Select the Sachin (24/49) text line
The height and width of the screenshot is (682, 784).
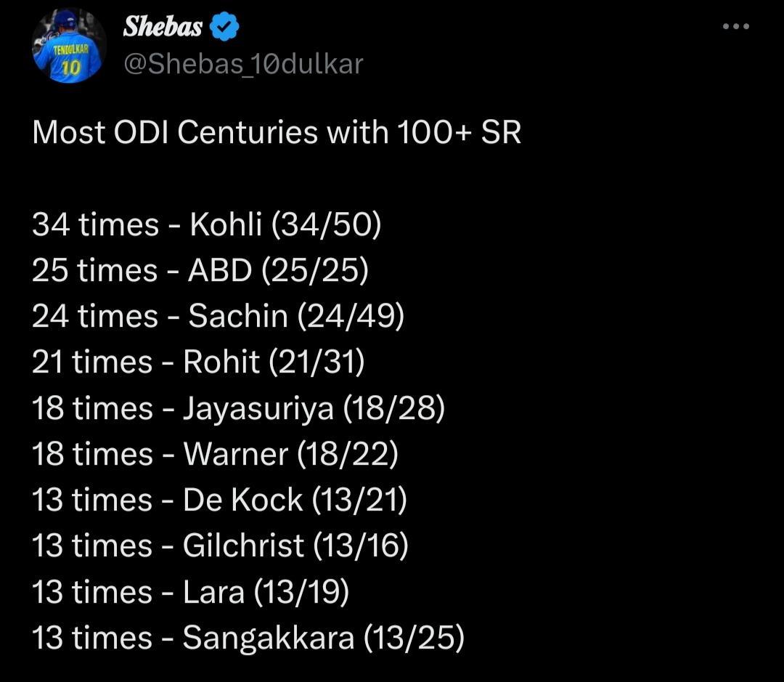(218, 316)
